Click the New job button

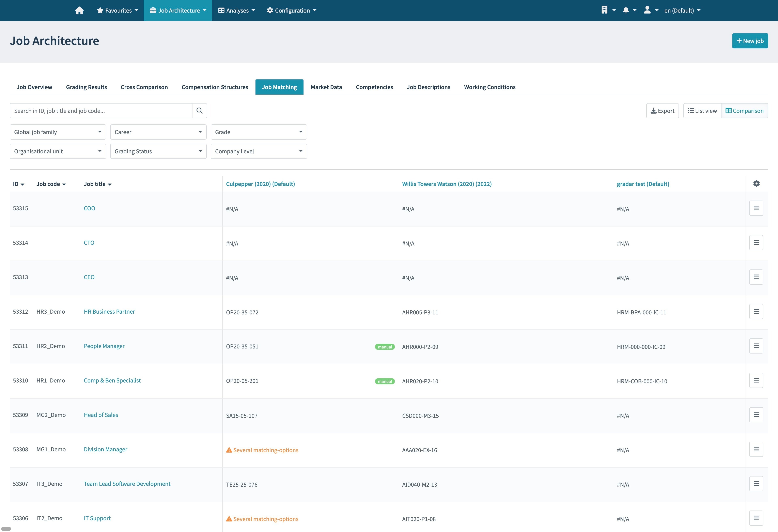pos(750,41)
